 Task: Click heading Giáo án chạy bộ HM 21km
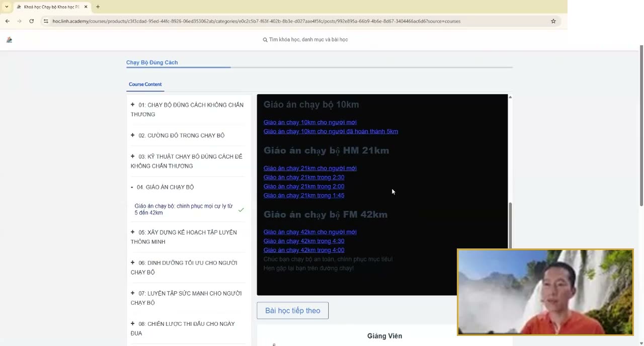326,150
